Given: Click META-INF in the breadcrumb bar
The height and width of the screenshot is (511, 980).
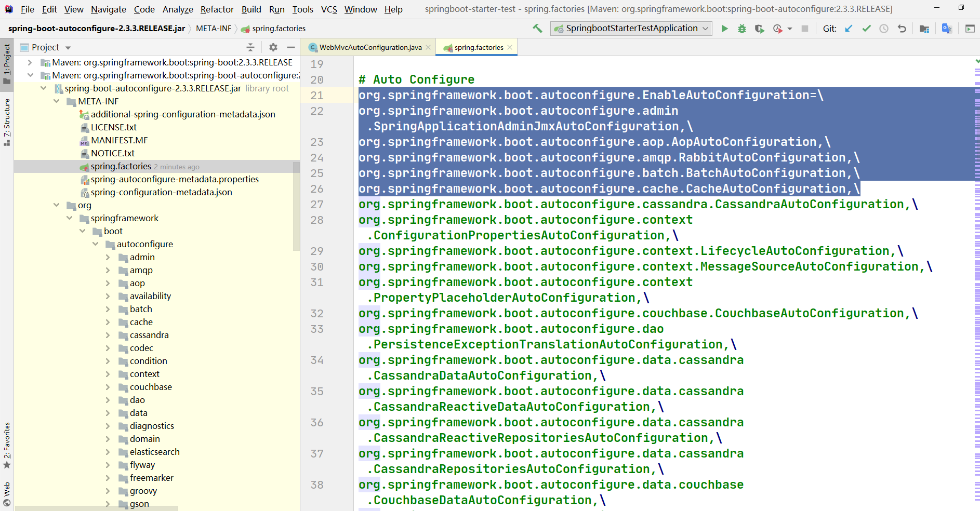Looking at the screenshot, I should [x=214, y=29].
